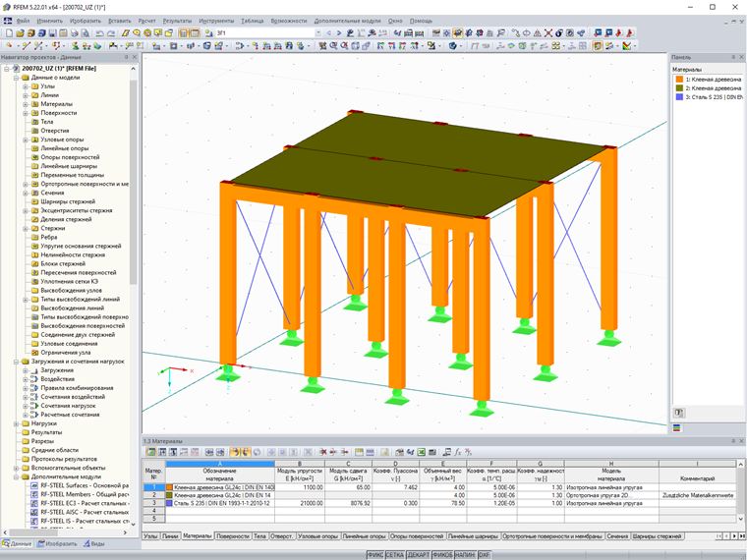The width and height of the screenshot is (747, 560).
Task: Switch to the Узловые опоры table tab
Action: 318,536
